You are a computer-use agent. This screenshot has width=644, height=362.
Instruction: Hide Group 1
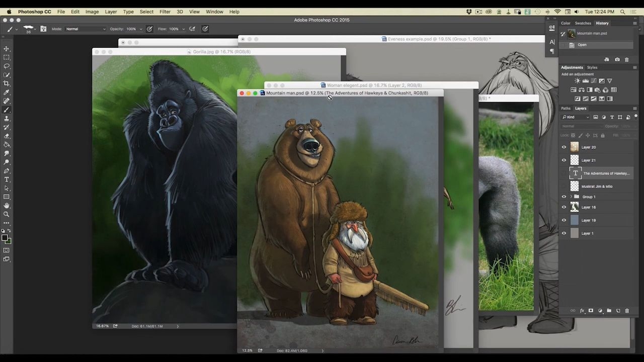coord(564,197)
